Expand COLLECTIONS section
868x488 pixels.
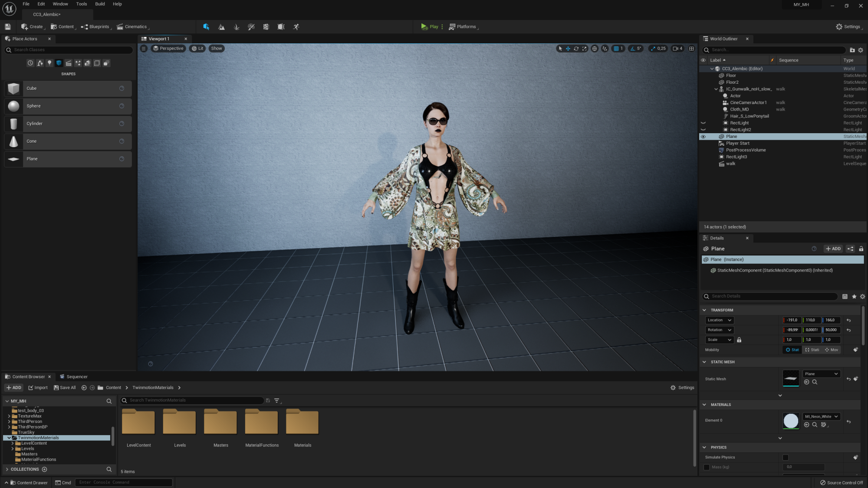pyautogui.click(x=7, y=470)
